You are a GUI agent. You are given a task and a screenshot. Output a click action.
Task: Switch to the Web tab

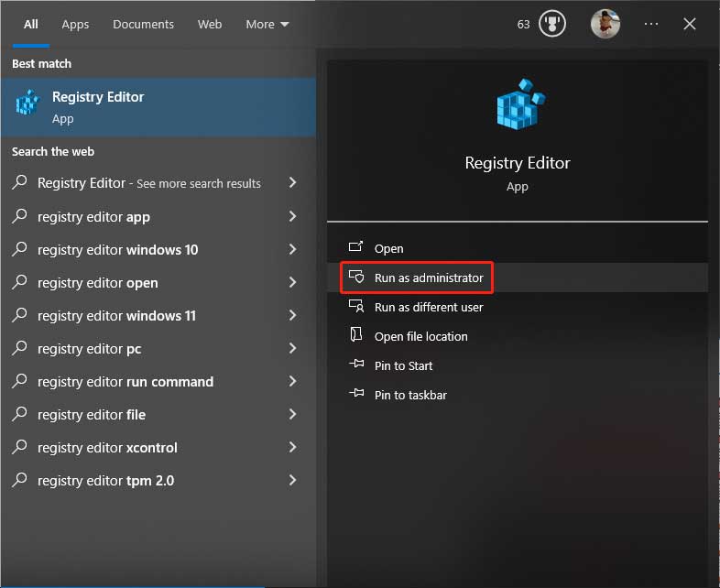[210, 25]
